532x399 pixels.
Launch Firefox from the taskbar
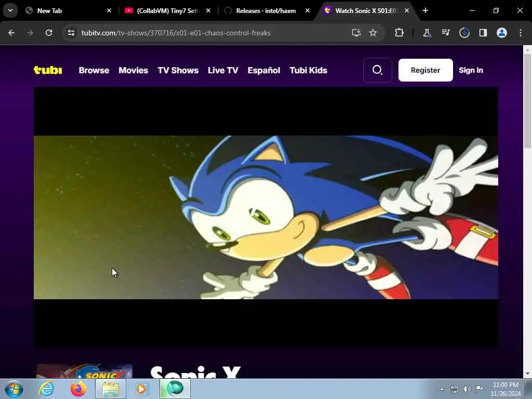[x=78, y=389]
